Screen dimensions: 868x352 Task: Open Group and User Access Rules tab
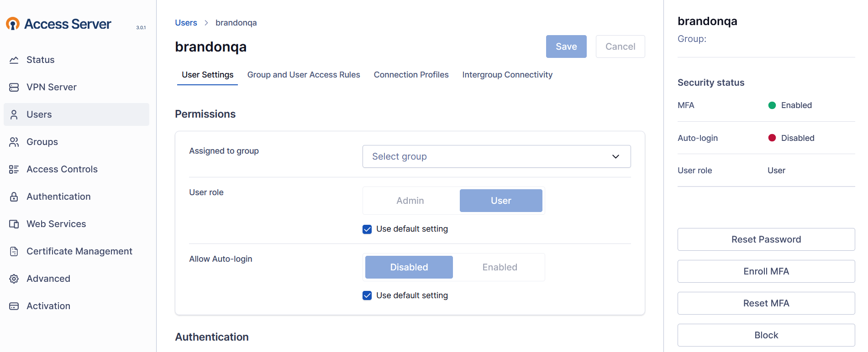click(x=303, y=75)
